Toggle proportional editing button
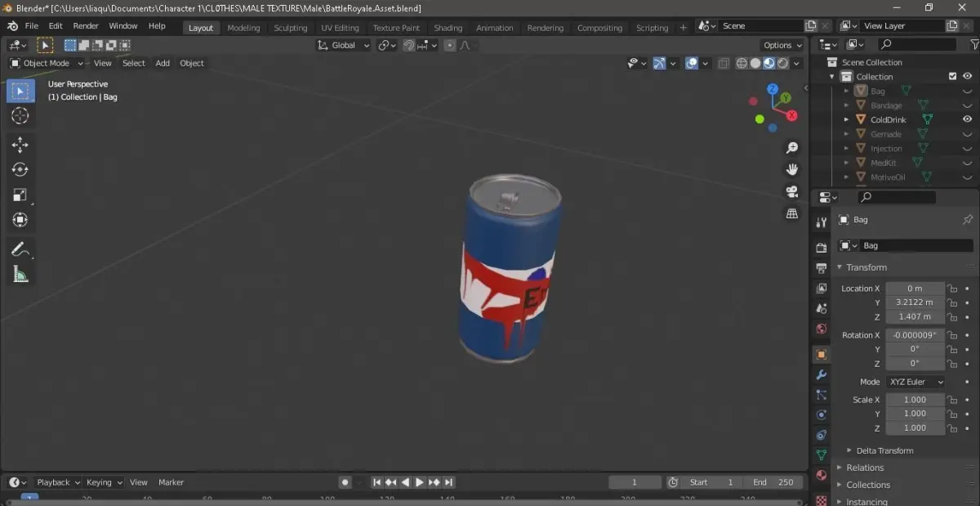The image size is (980, 506). [x=449, y=46]
